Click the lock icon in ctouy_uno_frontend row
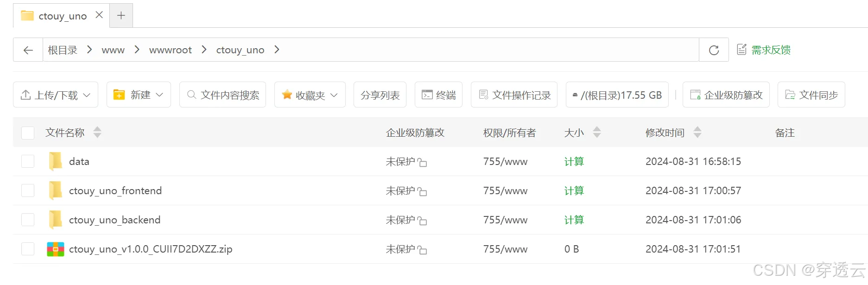This screenshot has width=868, height=285. point(422,191)
